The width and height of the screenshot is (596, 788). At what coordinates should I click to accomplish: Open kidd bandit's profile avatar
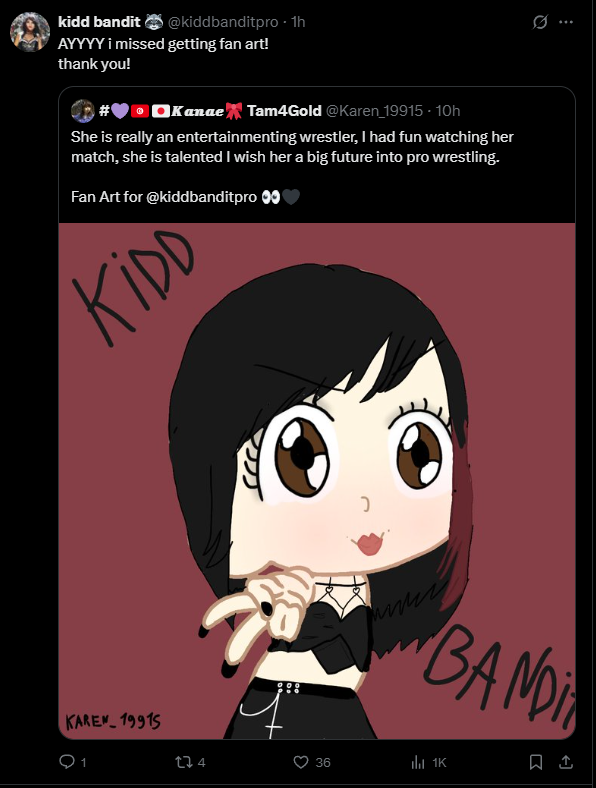(30, 32)
